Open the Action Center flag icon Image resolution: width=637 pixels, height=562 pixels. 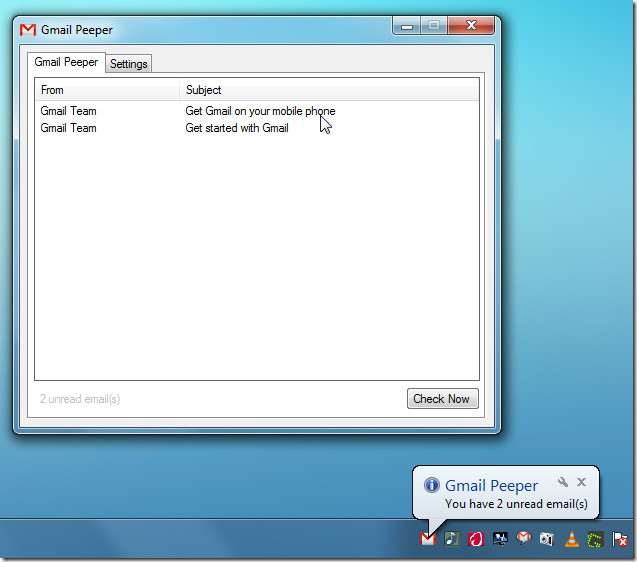620,539
